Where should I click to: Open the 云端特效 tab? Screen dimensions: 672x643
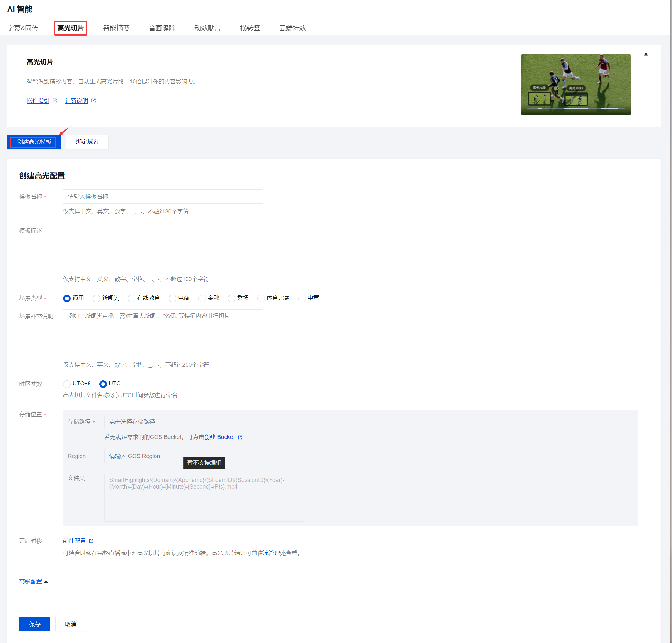click(x=292, y=28)
